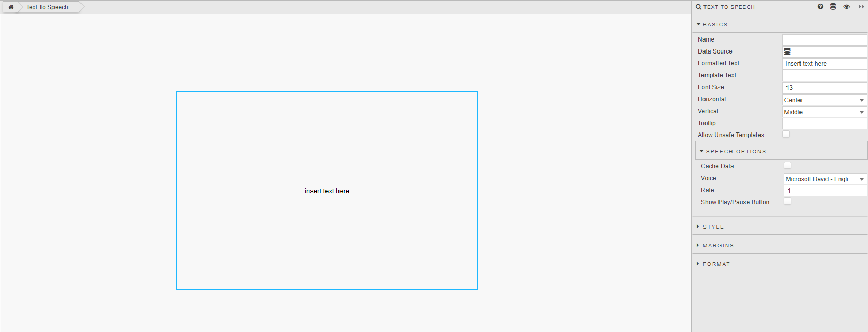Open the Vertical alignment dropdown
The width and height of the screenshot is (868, 332).
click(x=824, y=112)
